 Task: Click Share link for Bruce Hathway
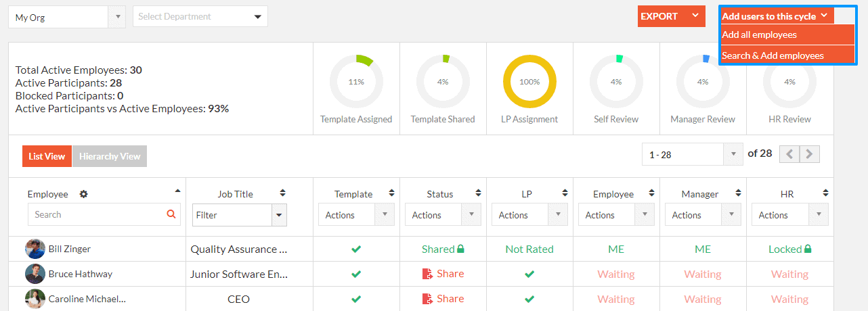coord(450,274)
